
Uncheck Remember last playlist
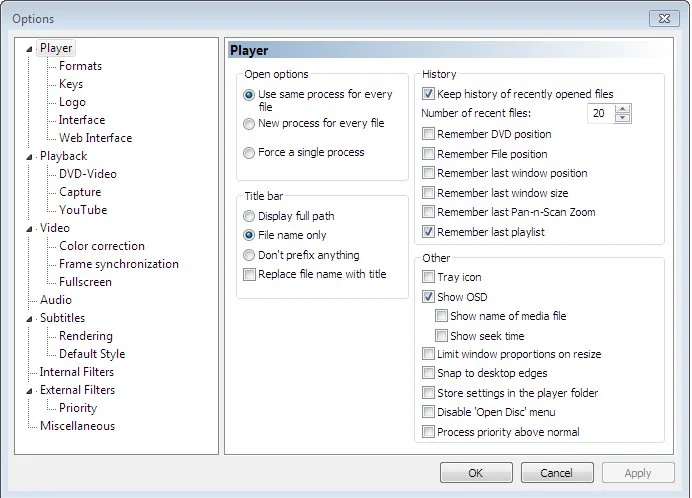click(428, 232)
